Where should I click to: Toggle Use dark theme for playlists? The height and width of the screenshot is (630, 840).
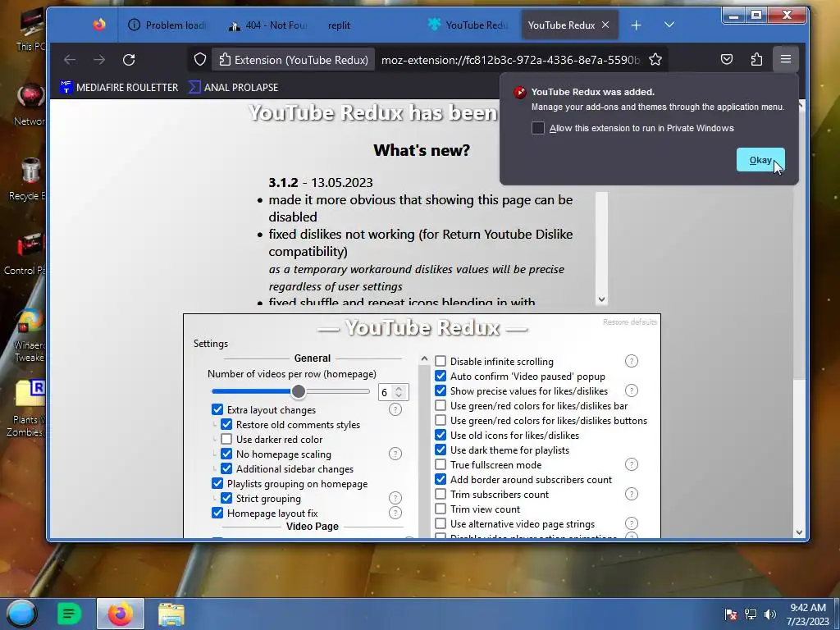[x=441, y=450]
